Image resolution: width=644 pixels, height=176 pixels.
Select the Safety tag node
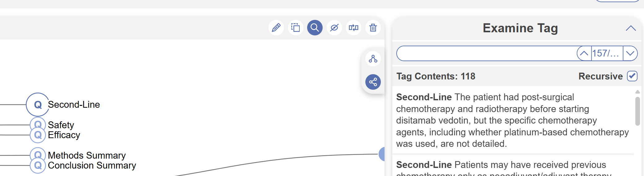pos(38,125)
